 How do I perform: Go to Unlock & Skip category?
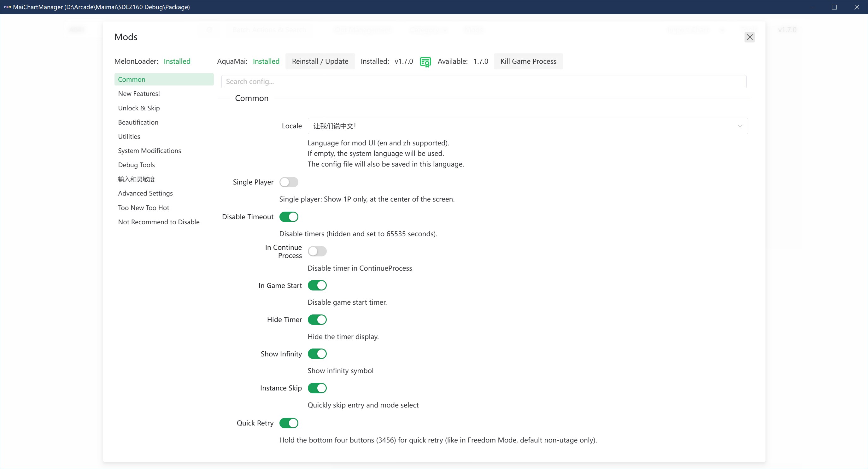(164, 108)
